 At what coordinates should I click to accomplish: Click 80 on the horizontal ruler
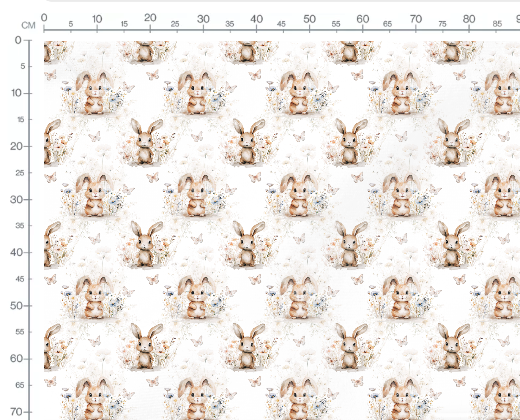[x=469, y=19]
